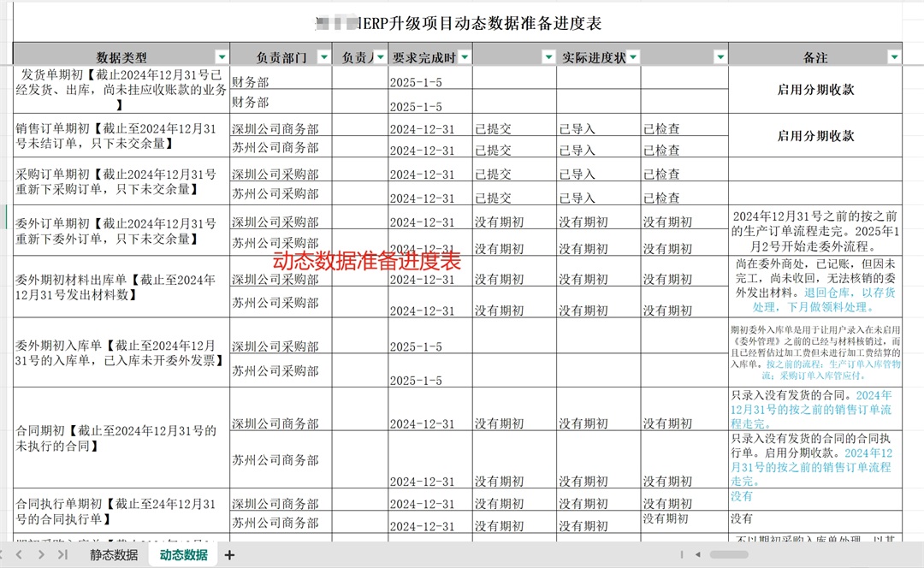Image resolution: width=924 pixels, height=568 pixels.
Task: Click the horizontal scrollbar left arrow
Action: 698,555
